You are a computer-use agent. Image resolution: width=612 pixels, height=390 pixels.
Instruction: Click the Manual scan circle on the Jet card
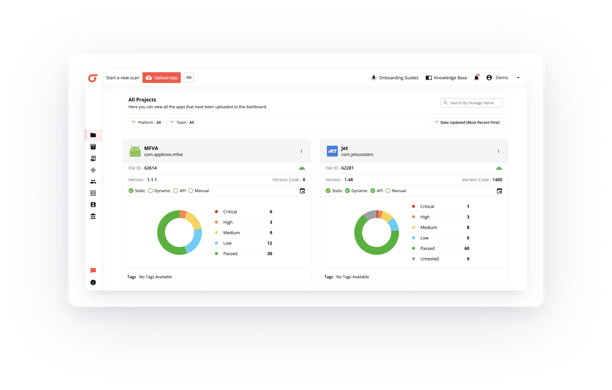[x=388, y=191]
